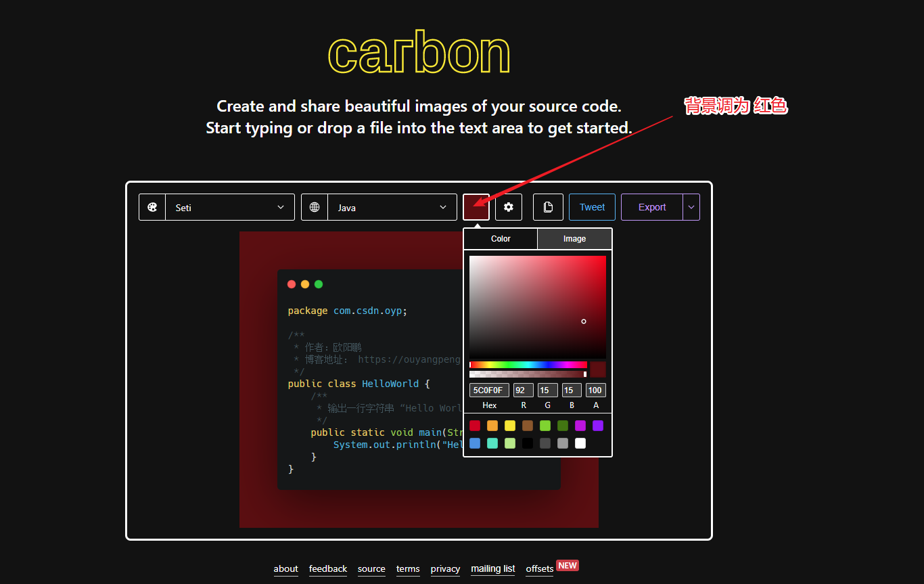Click the comment line '作者：欧阳鹏'
The image size is (924, 584).
(328, 347)
